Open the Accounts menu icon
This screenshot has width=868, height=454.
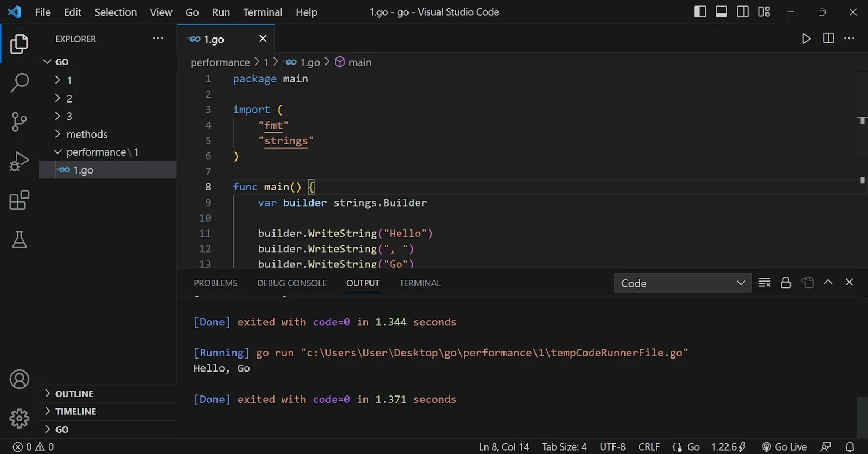tap(19, 379)
